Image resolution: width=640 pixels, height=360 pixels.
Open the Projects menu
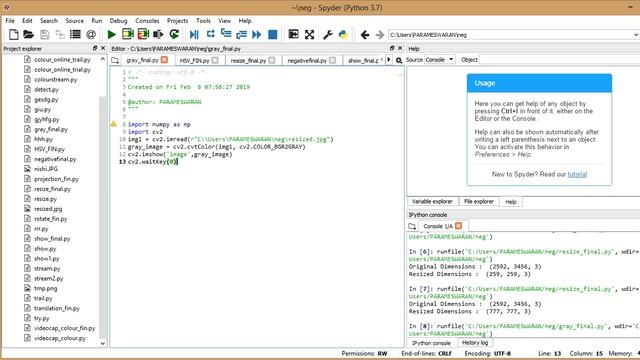click(x=178, y=20)
